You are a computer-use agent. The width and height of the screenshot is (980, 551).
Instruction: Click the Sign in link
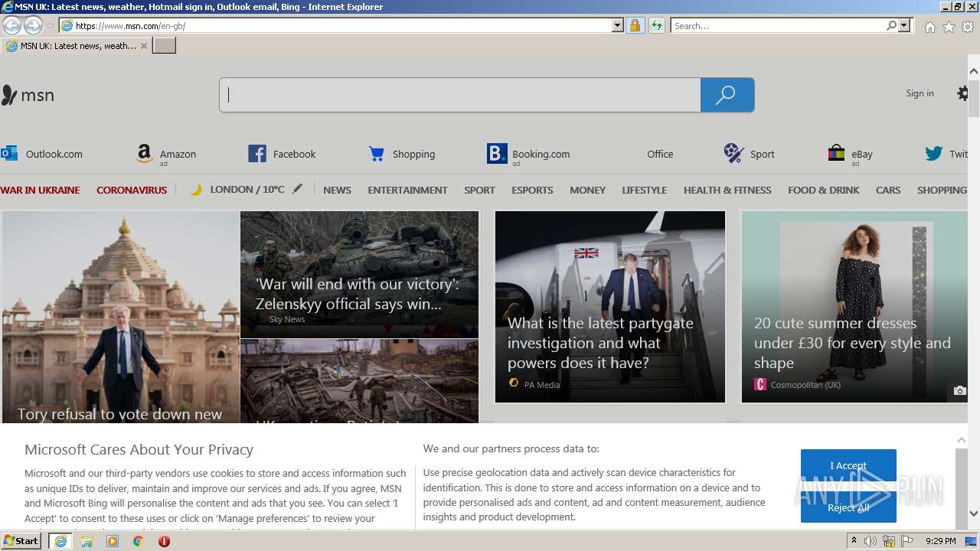pos(920,93)
